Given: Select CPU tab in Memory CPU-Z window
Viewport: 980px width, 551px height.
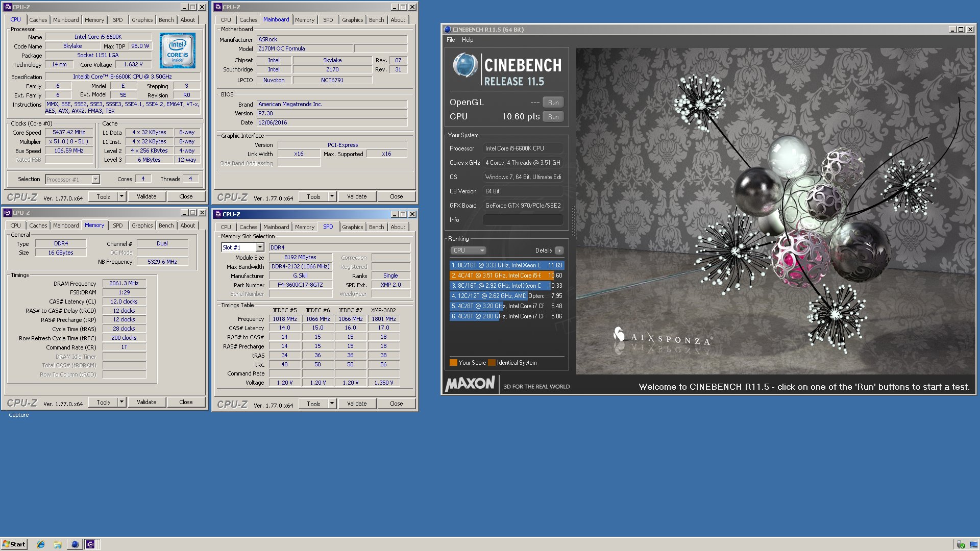Looking at the screenshot, I should point(16,226).
